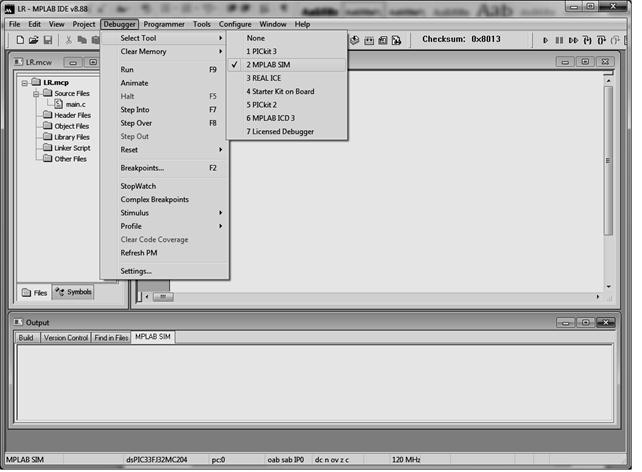
Task: Select main.c file icon in project tree
Action: (x=59, y=104)
